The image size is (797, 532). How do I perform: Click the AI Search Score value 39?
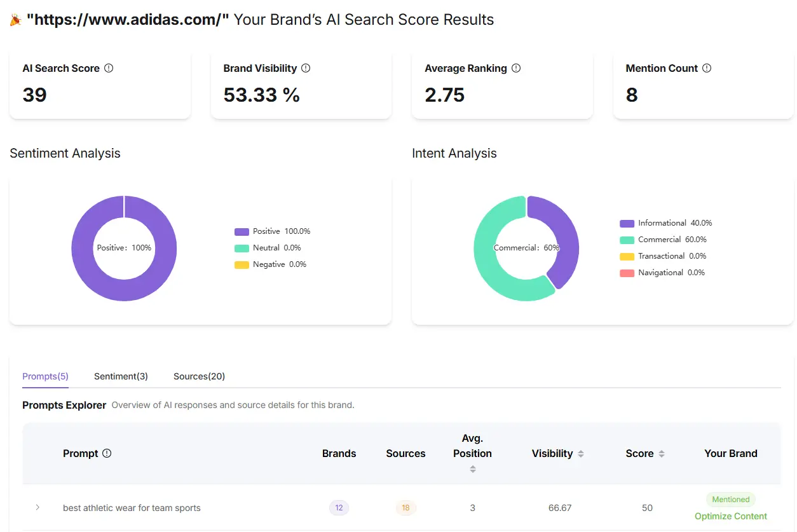click(35, 95)
